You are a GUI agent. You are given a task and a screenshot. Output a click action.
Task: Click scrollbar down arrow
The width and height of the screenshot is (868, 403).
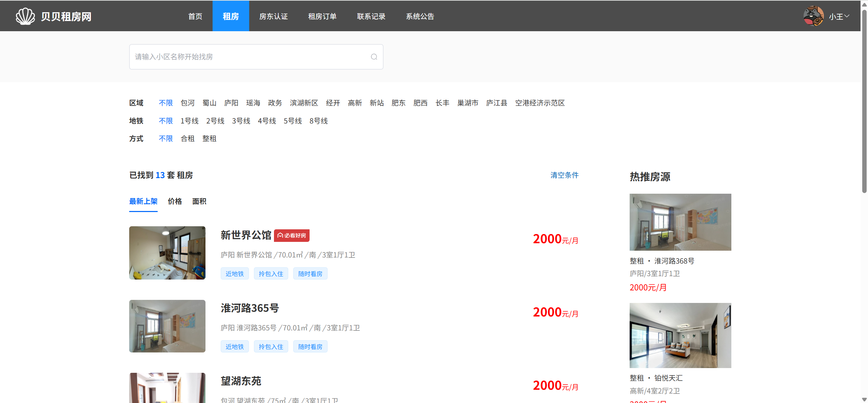(864, 399)
